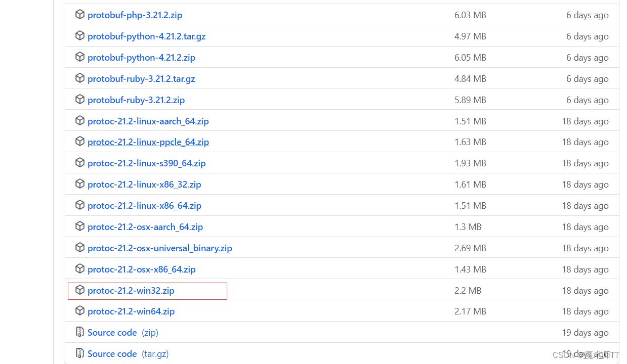This screenshot has height=364, width=627.
Task: Click the 6.05 MB size value
Action: pos(470,58)
